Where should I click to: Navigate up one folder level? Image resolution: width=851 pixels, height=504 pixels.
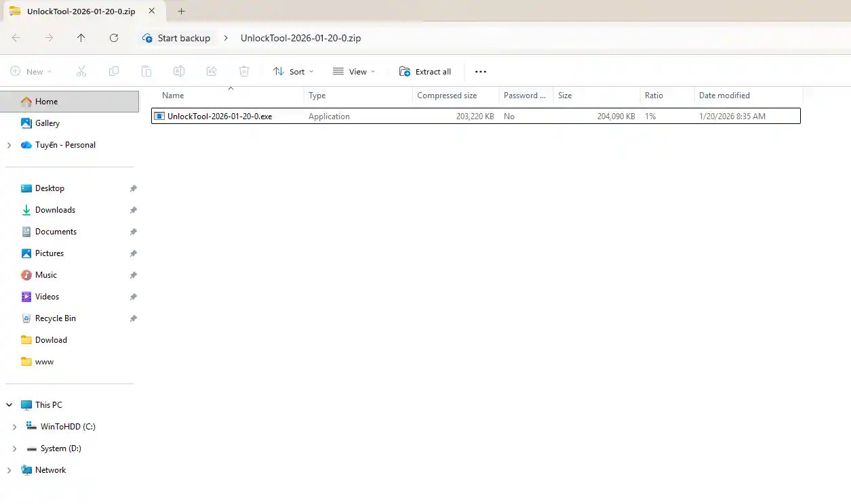(81, 38)
